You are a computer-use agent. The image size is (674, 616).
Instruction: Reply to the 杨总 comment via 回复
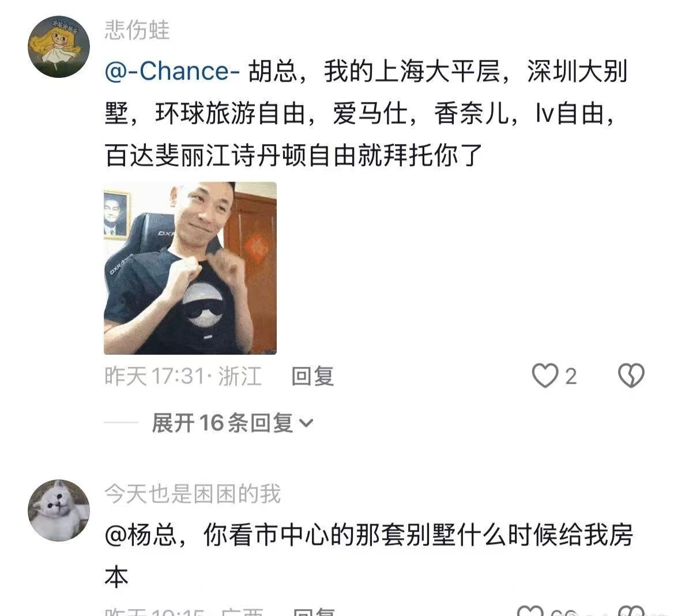(x=313, y=612)
